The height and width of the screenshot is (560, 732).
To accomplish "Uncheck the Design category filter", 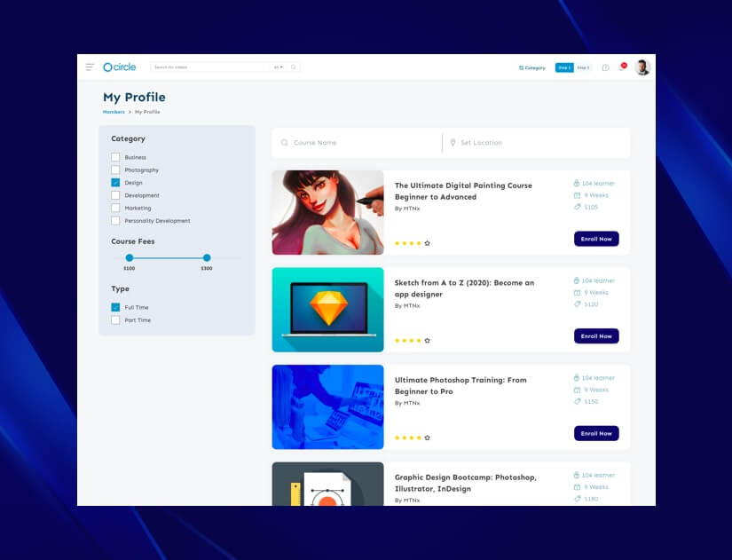I will [x=115, y=182].
